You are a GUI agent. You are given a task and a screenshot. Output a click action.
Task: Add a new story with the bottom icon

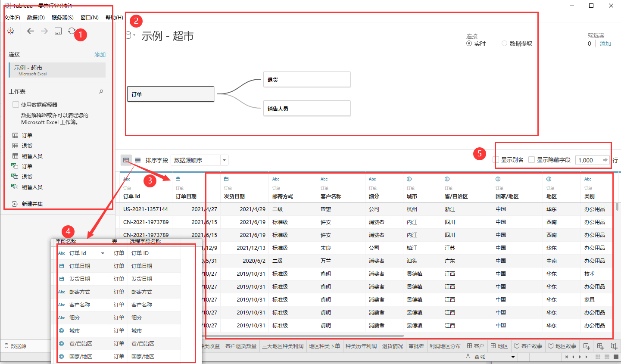tap(614, 346)
